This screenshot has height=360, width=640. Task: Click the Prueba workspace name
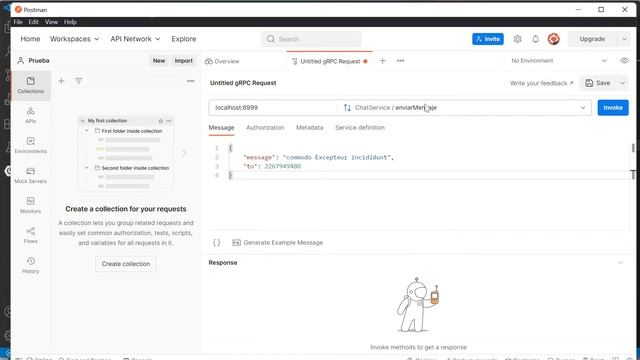39,61
